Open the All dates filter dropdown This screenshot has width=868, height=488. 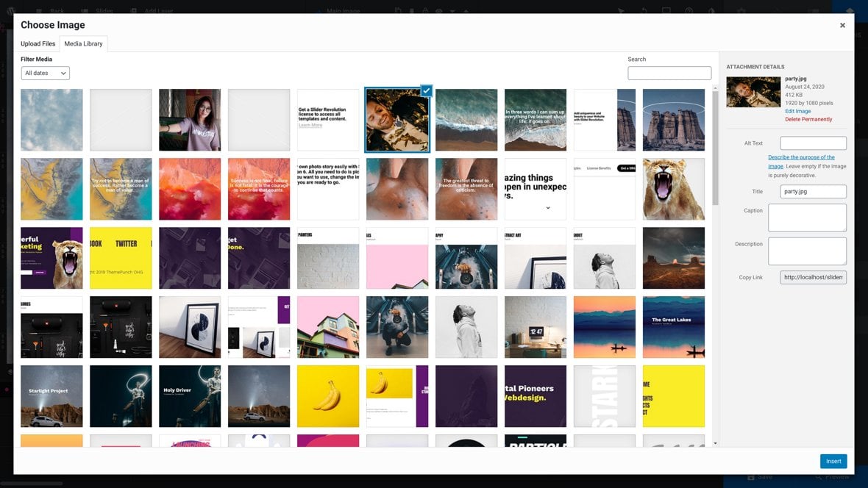[46, 73]
